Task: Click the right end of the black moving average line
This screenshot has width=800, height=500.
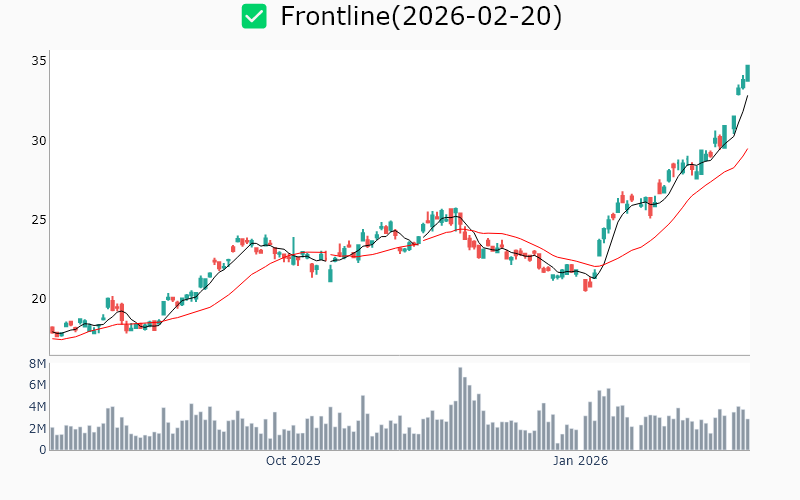Action: click(x=747, y=95)
